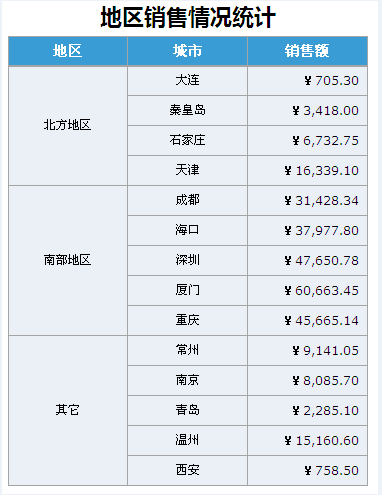The image size is (382, 495).
Task: Select the 成都 city cell
Action: tap(187, 201)
